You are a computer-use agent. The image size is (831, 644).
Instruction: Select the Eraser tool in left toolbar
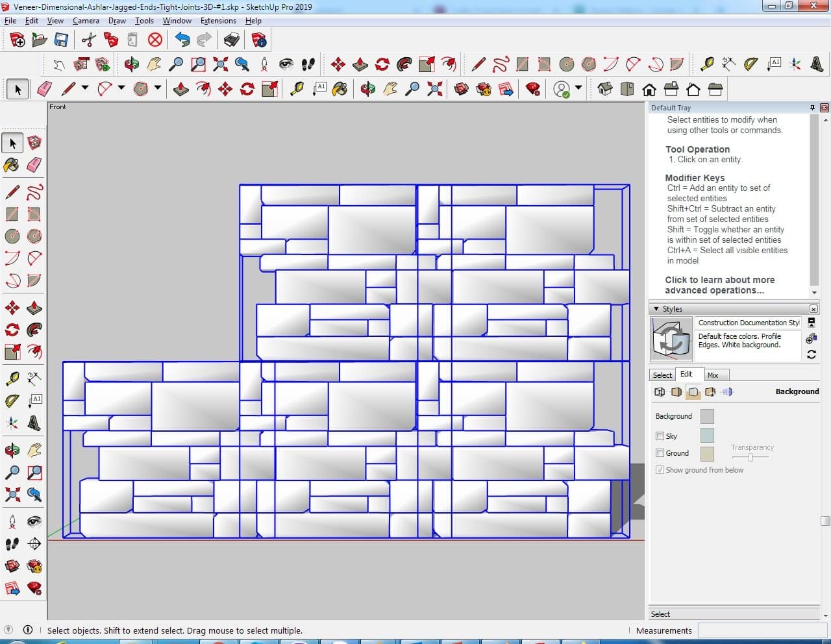click(x=34, y=165)
